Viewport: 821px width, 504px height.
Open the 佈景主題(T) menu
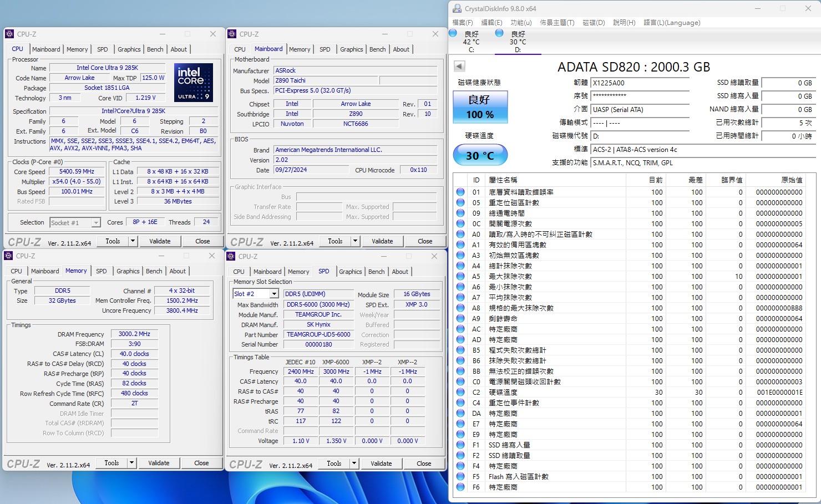click(x=557, y=23)
